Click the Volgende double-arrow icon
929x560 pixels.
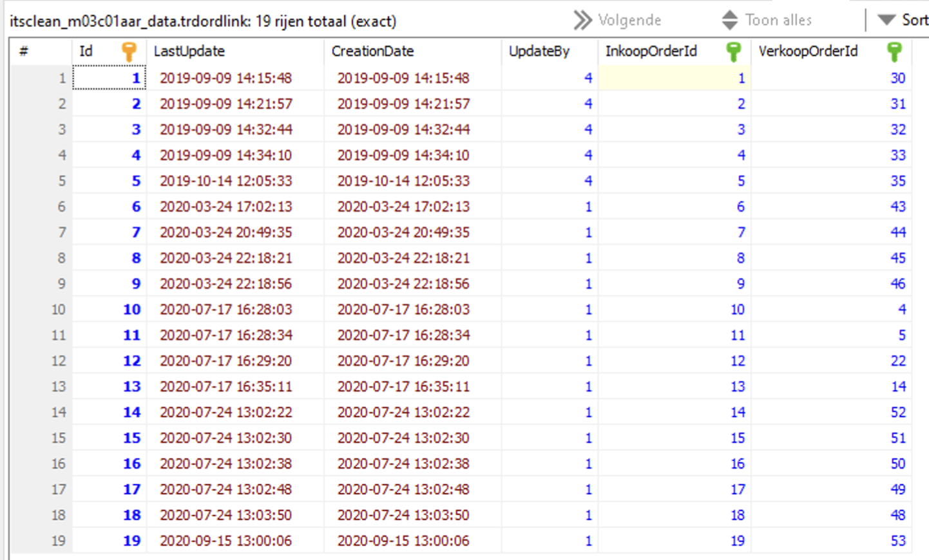582,21
